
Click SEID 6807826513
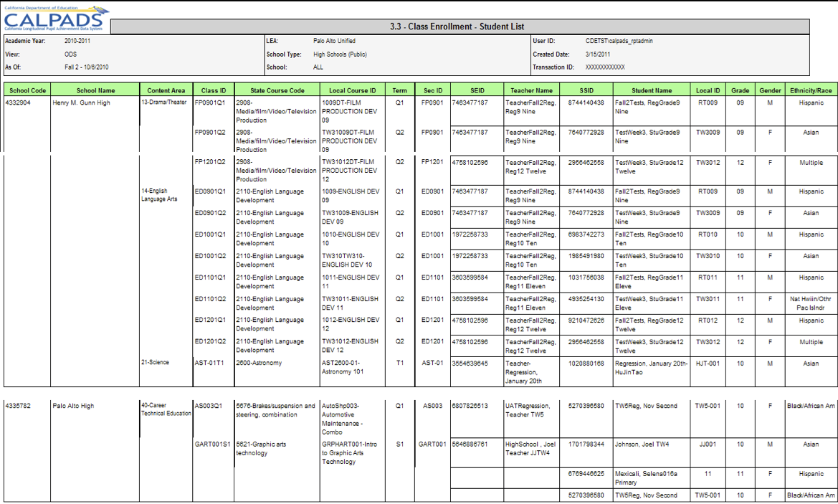(x=470, y=406)
